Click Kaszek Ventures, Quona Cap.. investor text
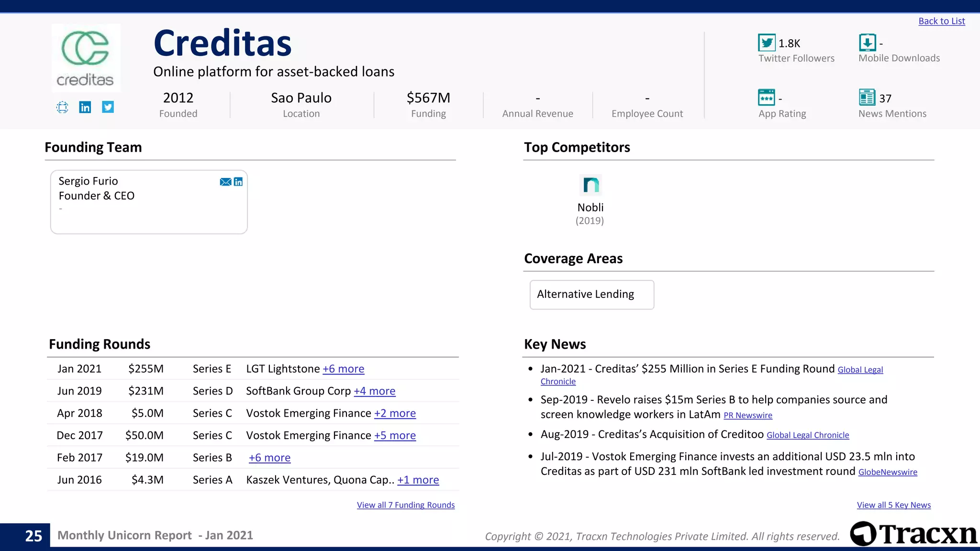 [x=320, y=480]
